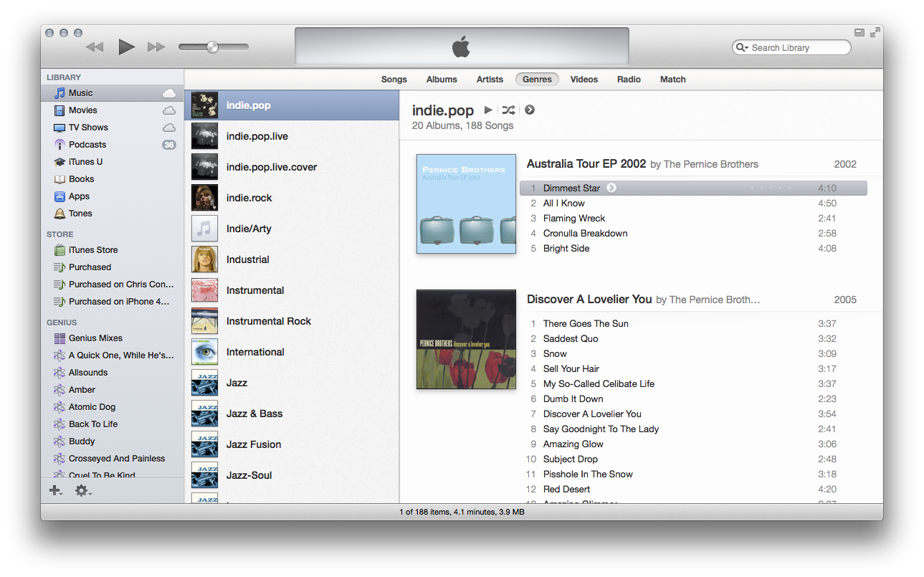
Task: Visit the iTunes Store
Action: [113, 250]
